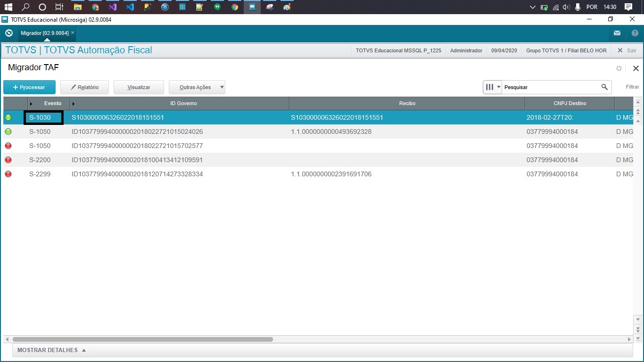This screenshot has width=644, height=362.
Task: Click the Visualizar button
Action: click(139, 87)
